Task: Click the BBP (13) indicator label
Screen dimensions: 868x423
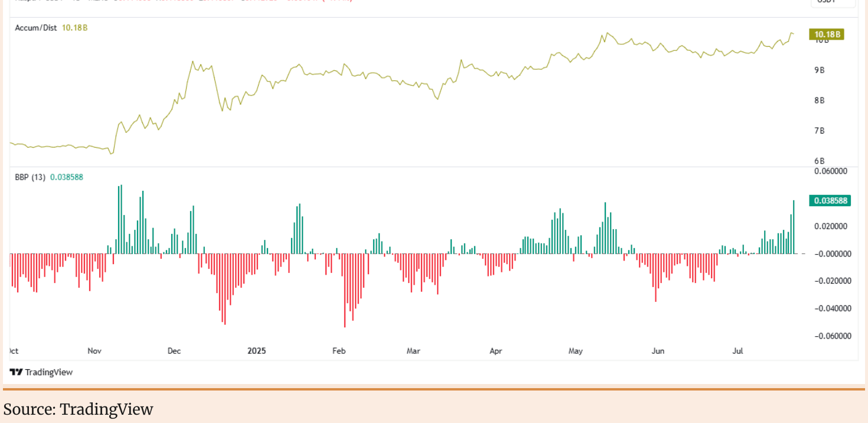Action: (30, 177)
